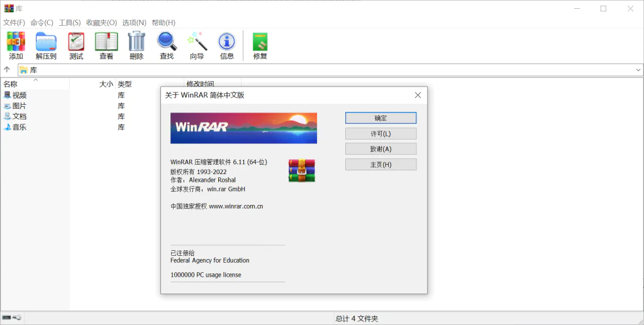Select the 图片 library icon

[x=8, y=106]
